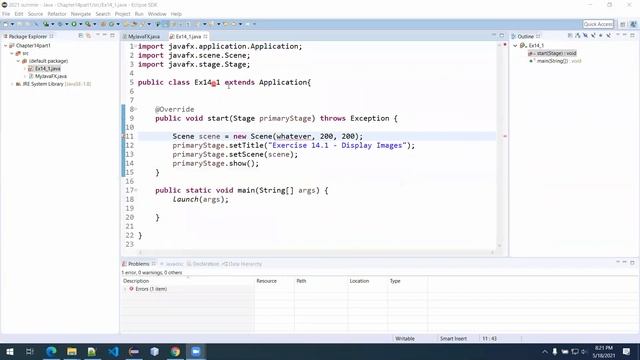Select the Java perspective icon

point(633,24)
